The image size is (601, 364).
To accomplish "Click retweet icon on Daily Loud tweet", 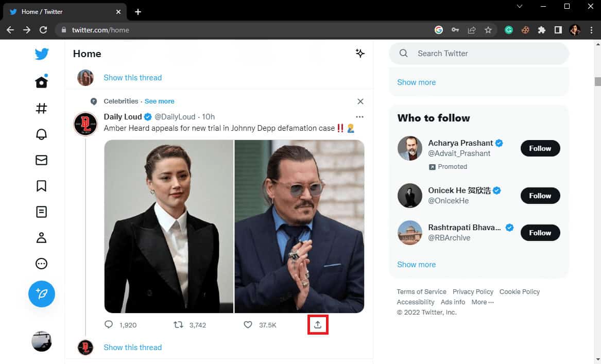I will point(178,324).
